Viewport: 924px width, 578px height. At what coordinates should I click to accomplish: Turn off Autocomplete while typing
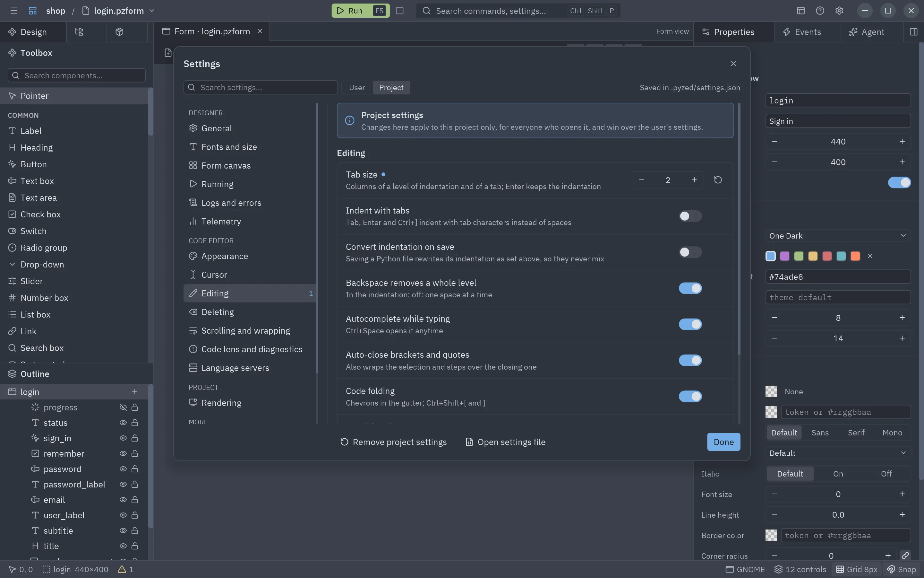tap(690, 324)
